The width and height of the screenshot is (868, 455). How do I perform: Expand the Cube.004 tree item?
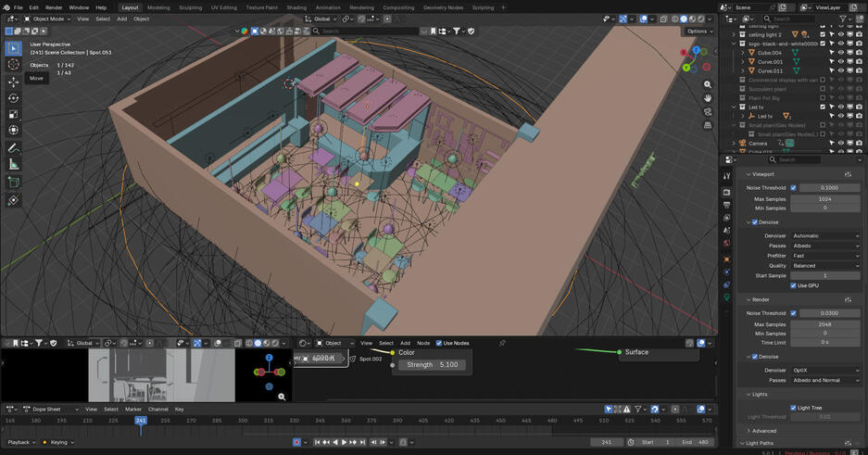pos(742,53)
